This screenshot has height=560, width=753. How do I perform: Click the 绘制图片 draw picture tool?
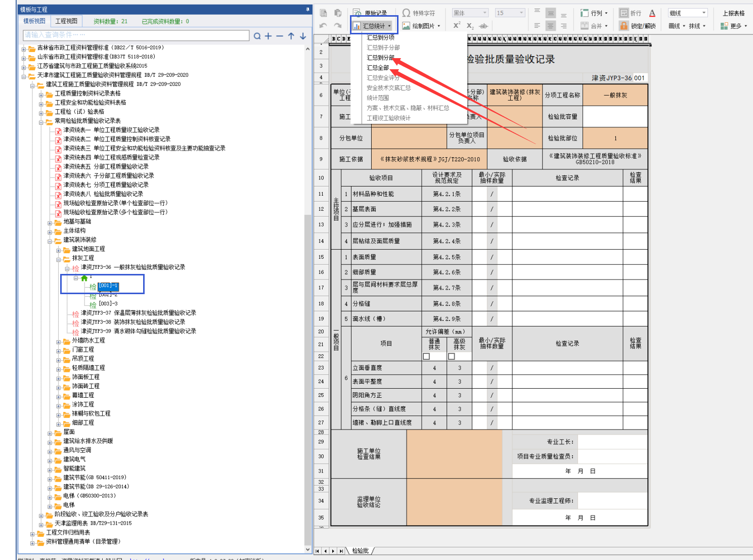(421, 26)
